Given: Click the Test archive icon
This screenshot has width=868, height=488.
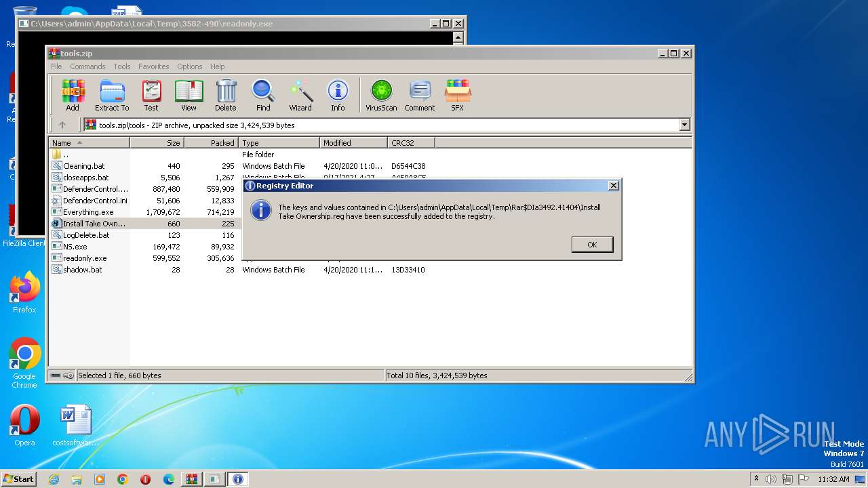Looking at the screenshot, I should tap(151, 95).
